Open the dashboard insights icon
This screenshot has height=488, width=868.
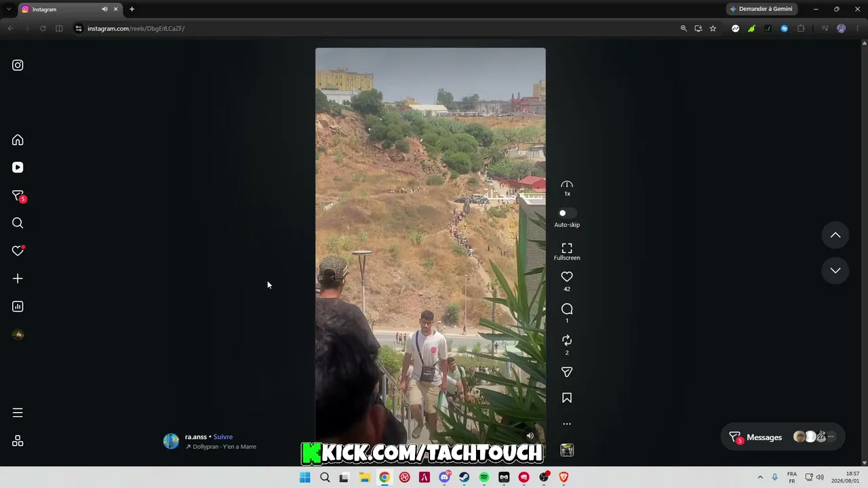18,306
